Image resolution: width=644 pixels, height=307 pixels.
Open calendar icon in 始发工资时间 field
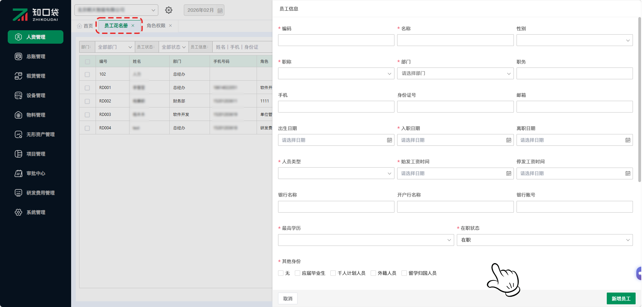(509, 173)
